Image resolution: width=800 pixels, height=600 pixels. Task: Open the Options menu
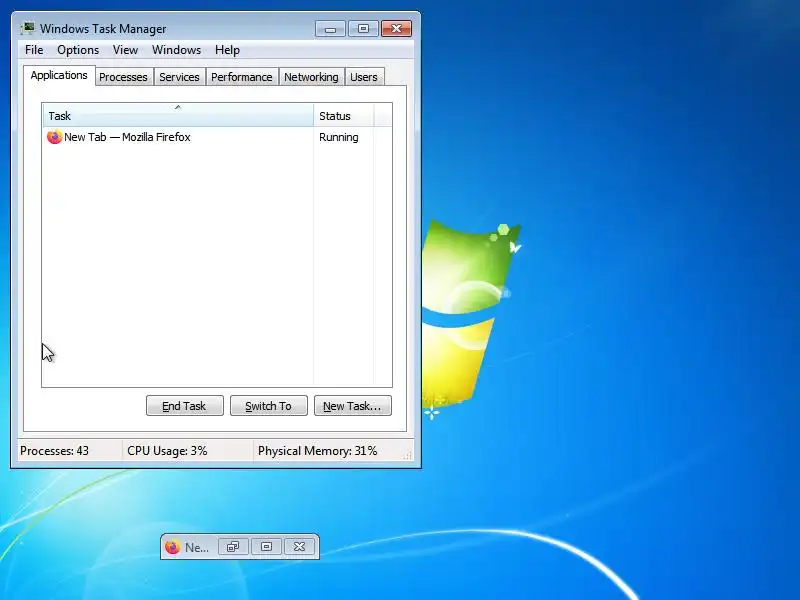point(78,50)
